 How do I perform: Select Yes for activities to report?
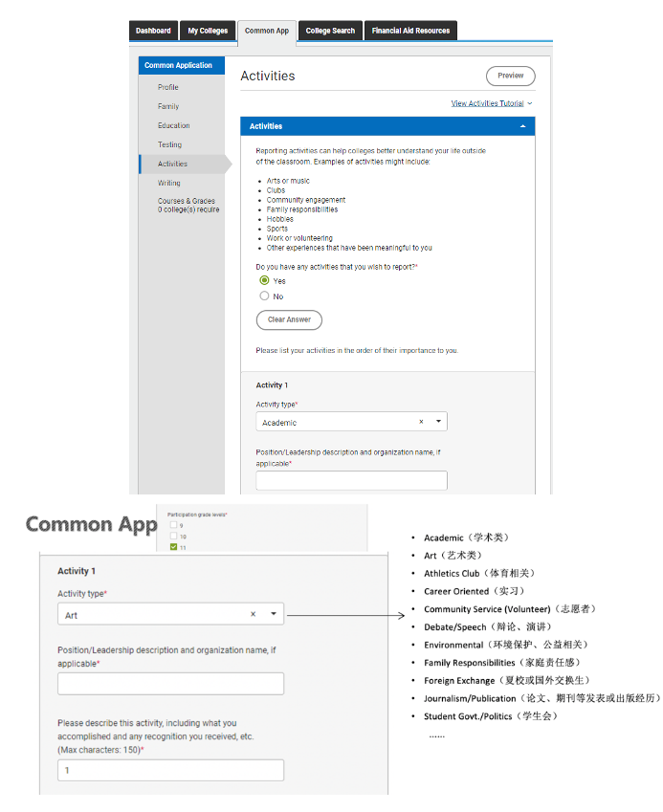point(264,280)
